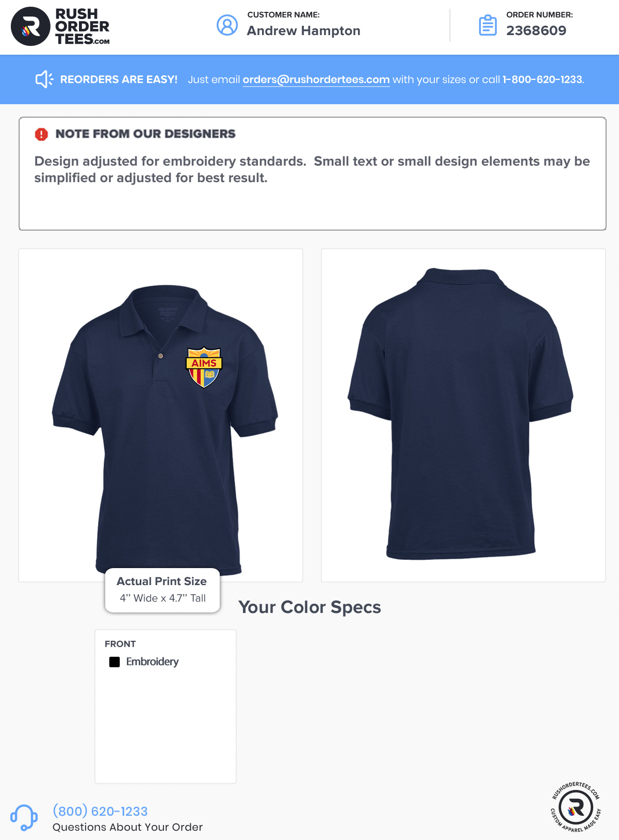This screenshot has width=619, height=840.
Task: Click the red alert note icon
Action: point(41,134)
